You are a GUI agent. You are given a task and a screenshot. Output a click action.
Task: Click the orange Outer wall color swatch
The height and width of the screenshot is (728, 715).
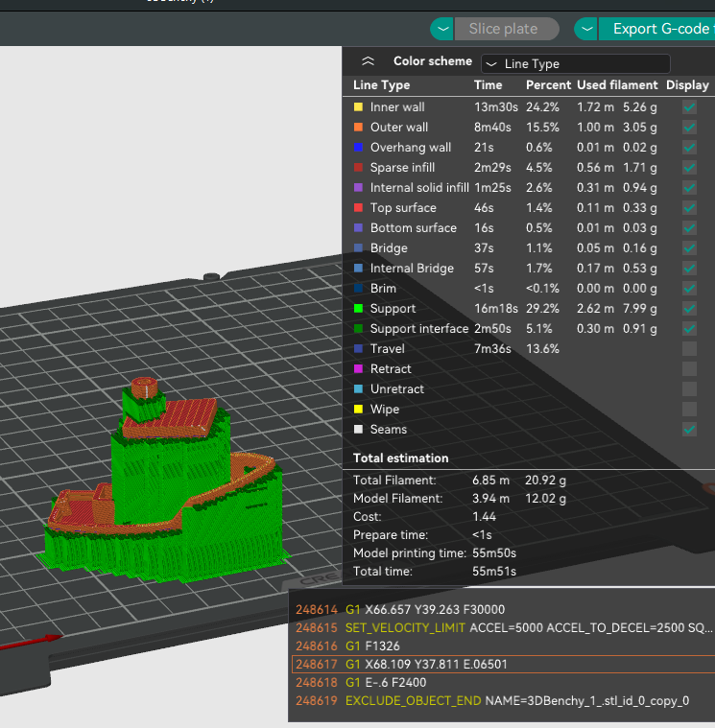point(358,128)
